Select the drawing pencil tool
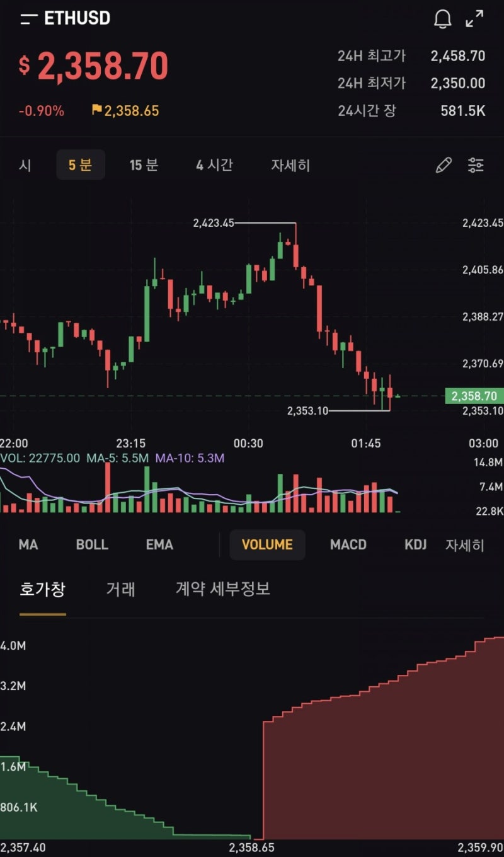The height and width of the screenshot is (857, 504). tap(444, 165)
